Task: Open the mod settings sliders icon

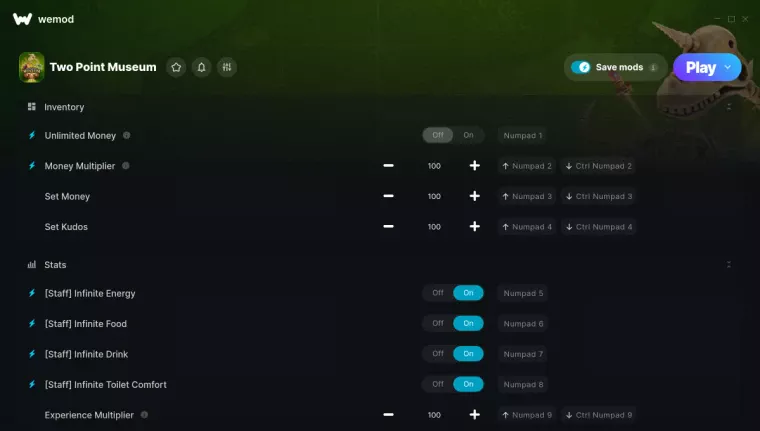Action: click(x=227, y=67)
